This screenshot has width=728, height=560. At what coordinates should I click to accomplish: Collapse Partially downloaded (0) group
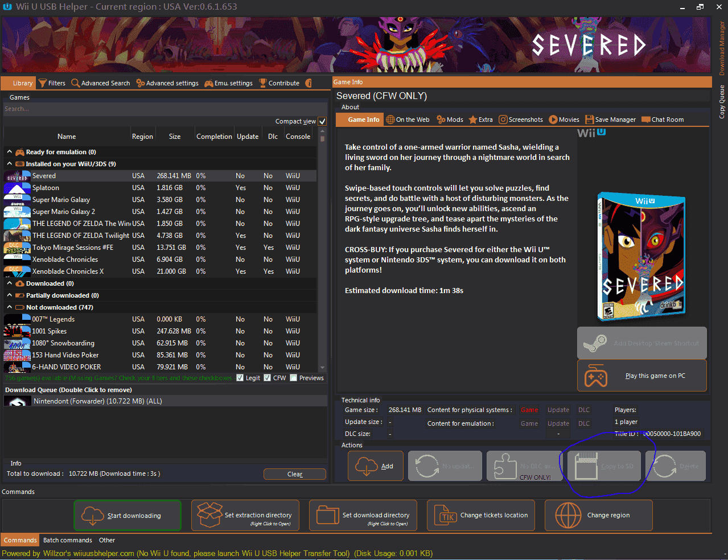point(10,295)
